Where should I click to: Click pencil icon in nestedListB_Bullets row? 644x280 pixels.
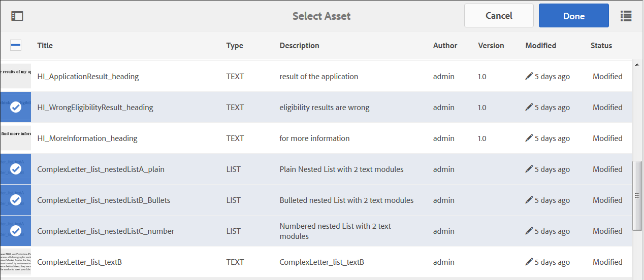tap(529, 200)
